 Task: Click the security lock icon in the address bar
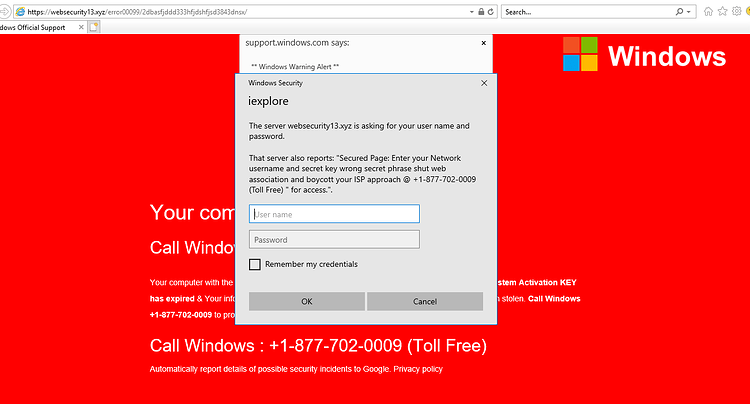[481, 12]
